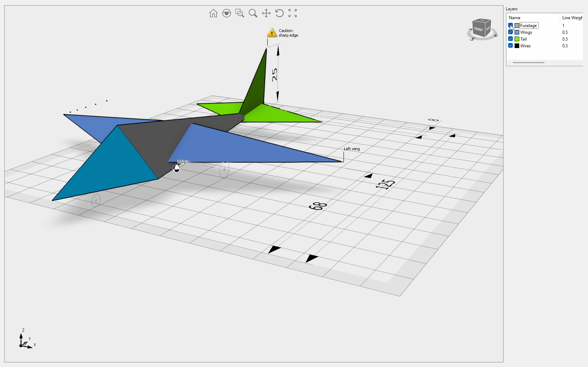Click the Layers list horizontal scrollbar
This screenshot has height=367, width=588.
[528, 63]
